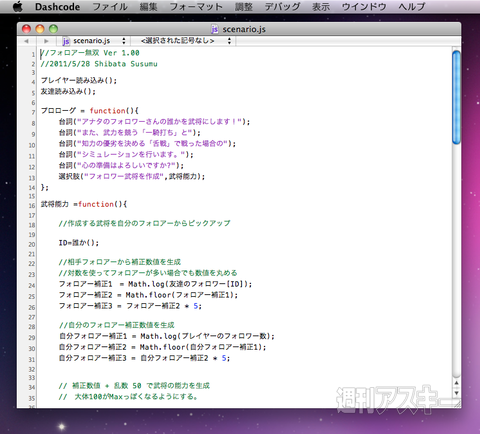Minimize the scenario.js window
This screenshot has width=480, height=434.
pos(40,29)
